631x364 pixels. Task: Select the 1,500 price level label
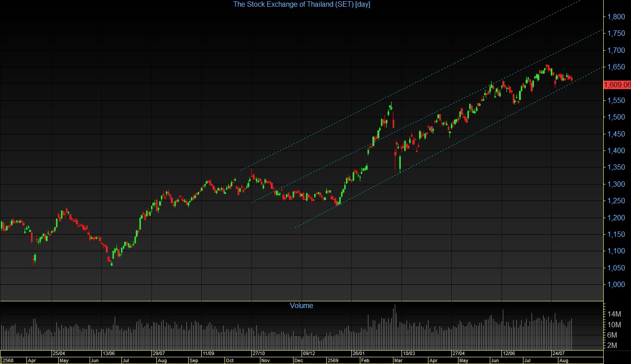pos(616,117)
